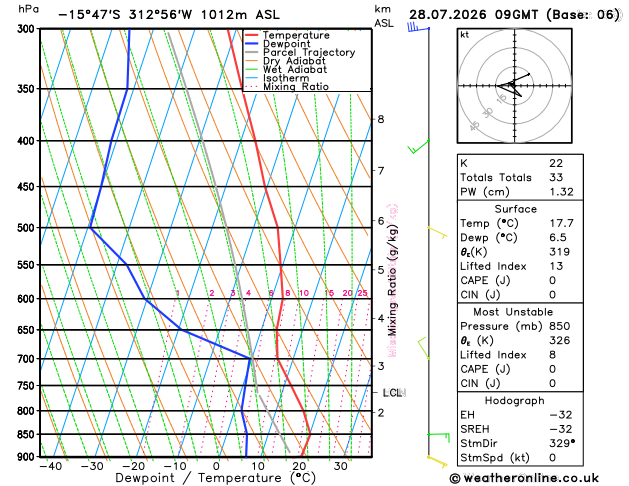Screen dimensions: 629x486
Task: Click the pink mixing ratio label '10'
Action: pos(304,293)
